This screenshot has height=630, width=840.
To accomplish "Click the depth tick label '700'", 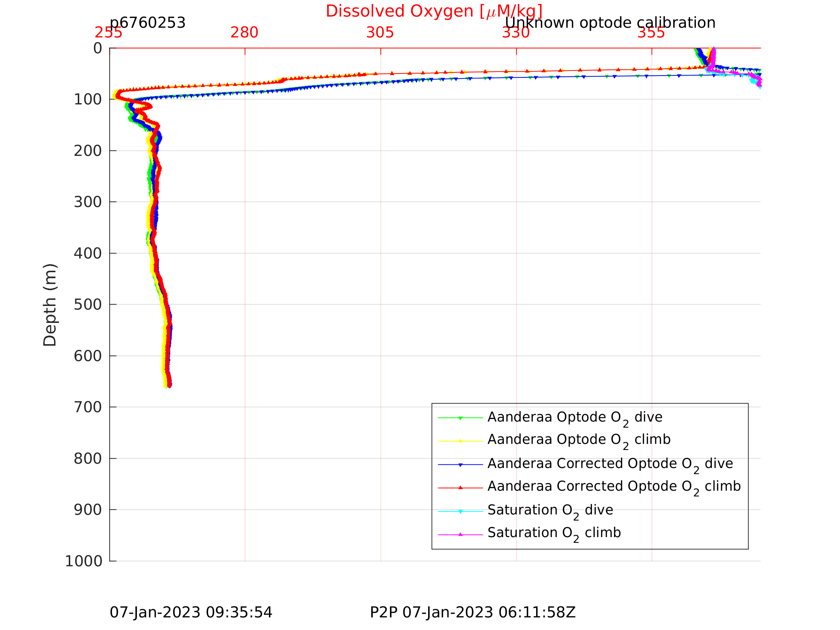I will pos(88,408).
